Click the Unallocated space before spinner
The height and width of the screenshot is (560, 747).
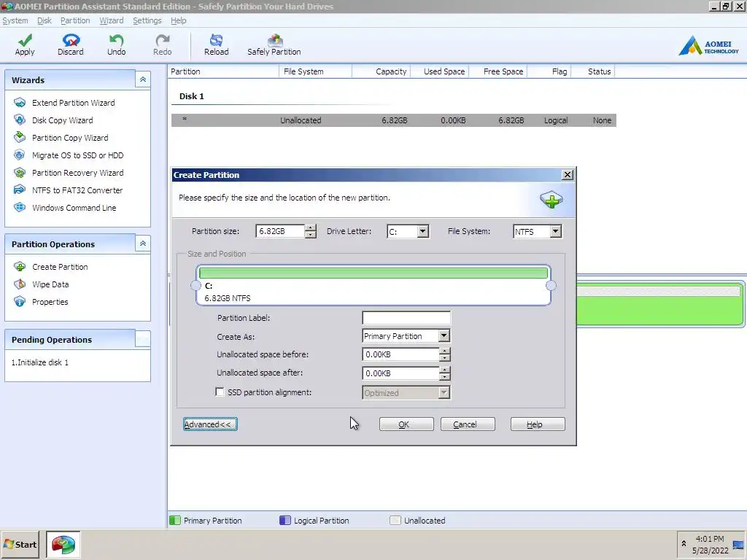coord(444,354)
